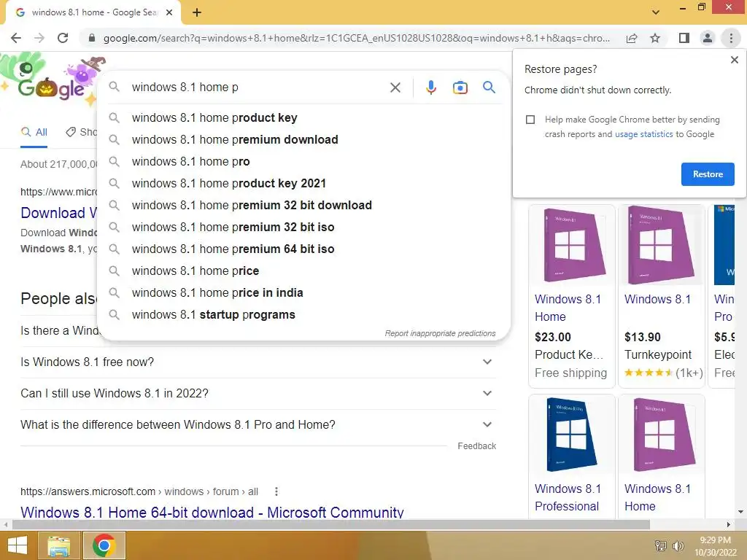This screenshot has width=747, height=560.
Task: Select the All search tab
Action: (34, 133)
